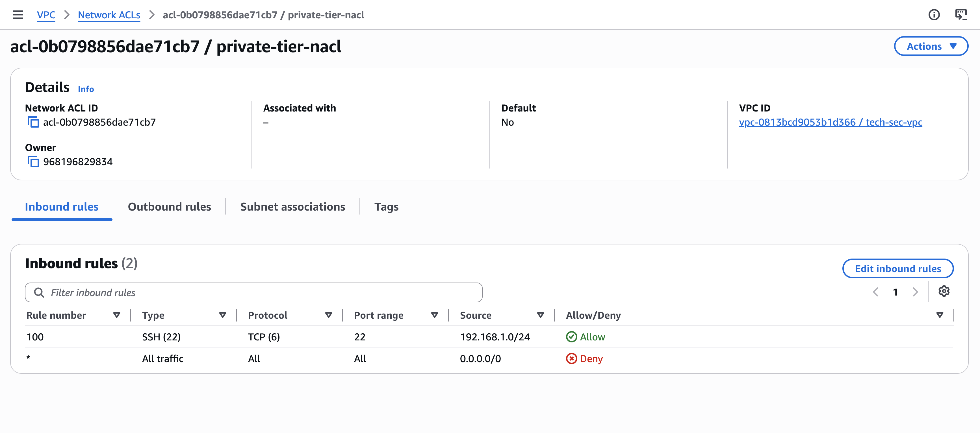The width and height of the screenshot is (980, 433).
Task: Open the info panel icon
Action: (x=934, y=15)
